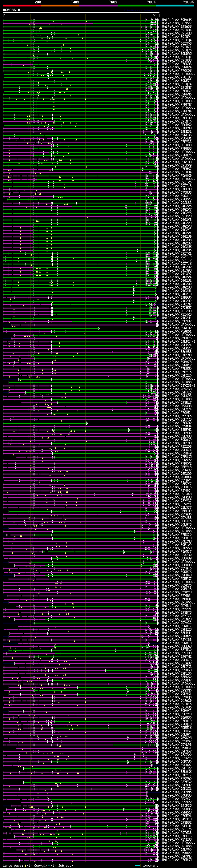
Task: Select the UniRef100_B9ICP8 label
Action: (177, 216)
